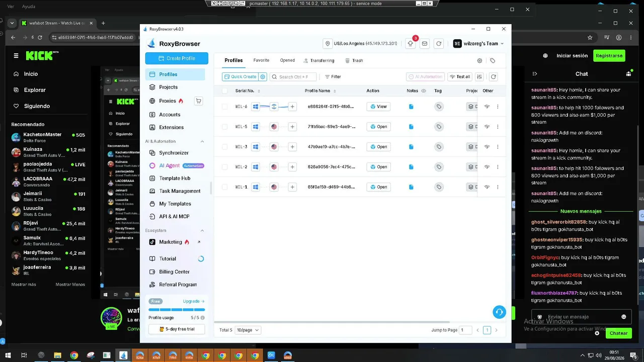Click the profile usage info icon
Viewport: 644px width, 362px height.
point(203,318)
